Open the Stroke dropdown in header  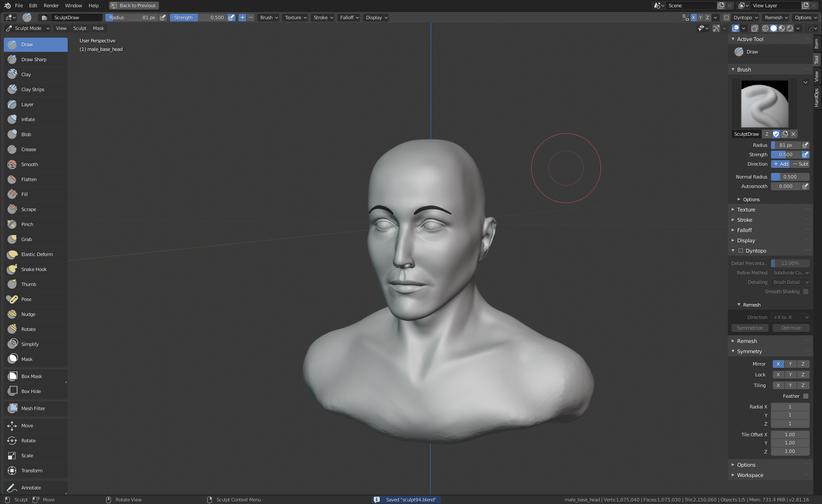pos(323,18)
